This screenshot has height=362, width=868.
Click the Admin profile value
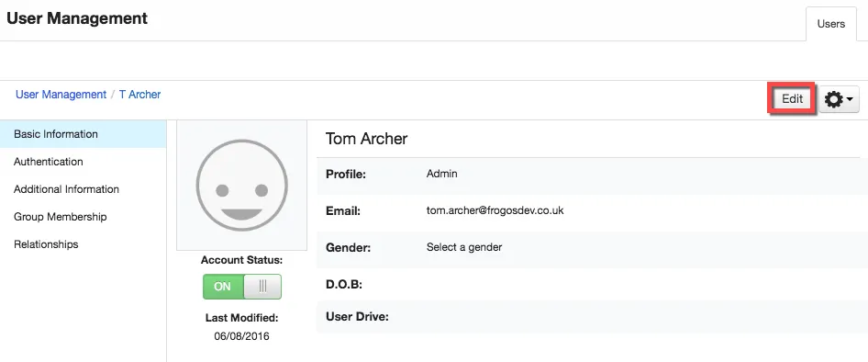(x=441, y=174)
